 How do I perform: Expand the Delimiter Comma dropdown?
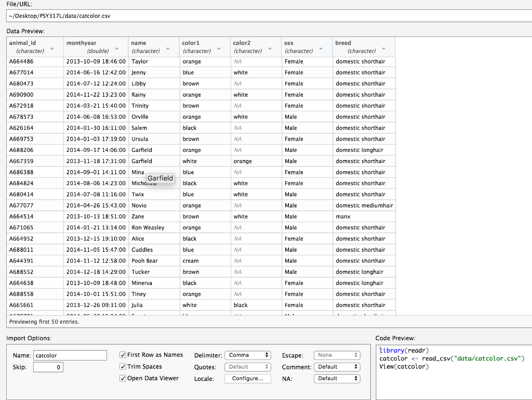tap(248, 355)
